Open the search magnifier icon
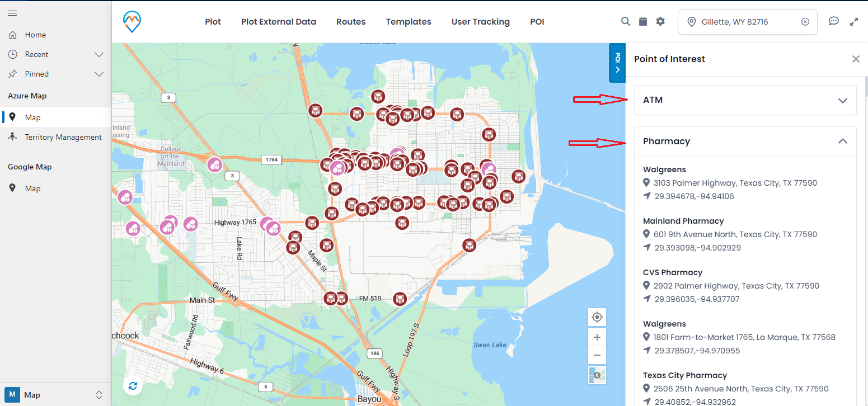The image size is (868, 406). pyautogui.click(x=626, y=21)
